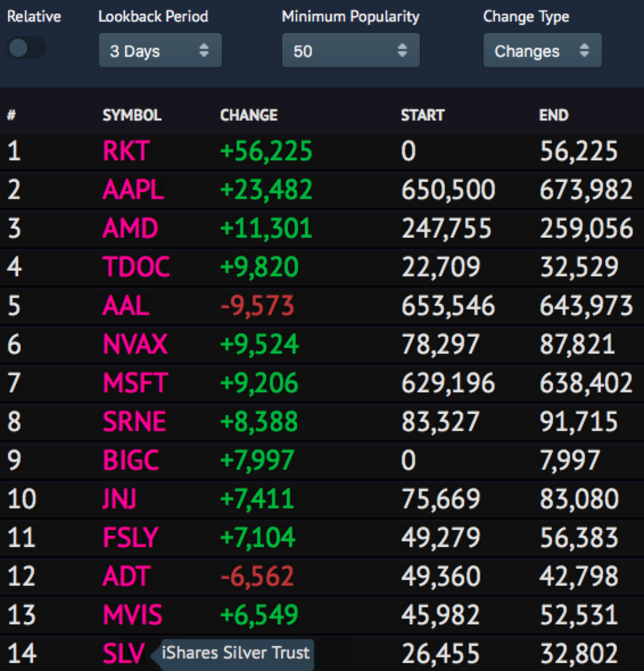Click the +7,411 change value
This screenshot has height=671, width=644.
(x=257, y=499)
